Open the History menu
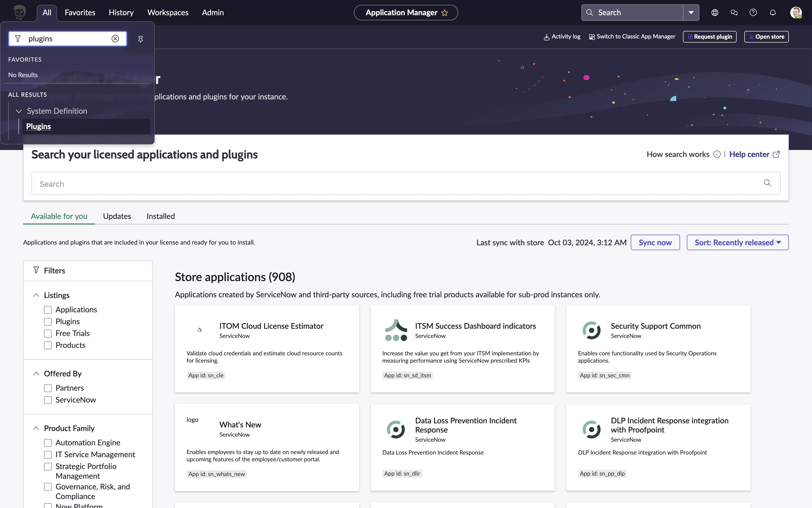This screenshot has width=812, height=508. pos(121,13)
